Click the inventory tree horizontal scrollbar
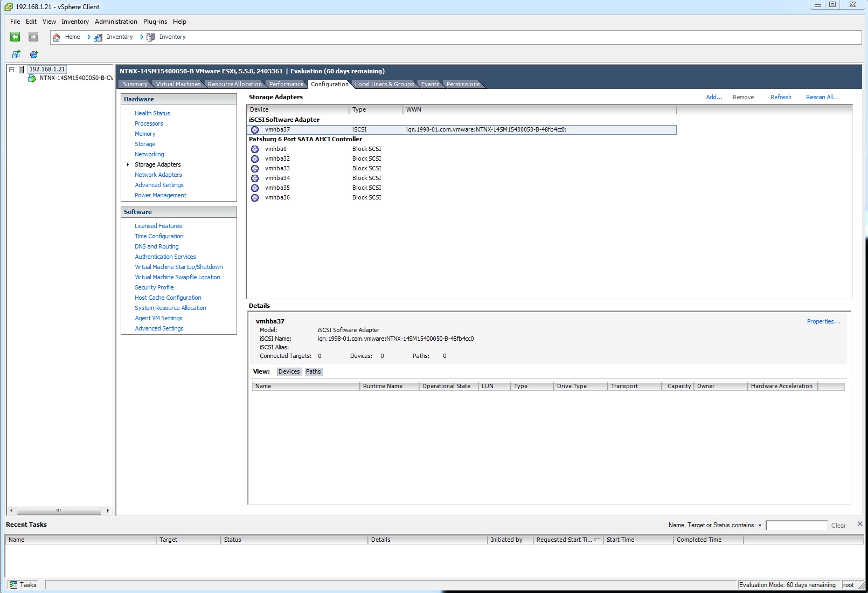Image resolution: width=868 pixels, height=593 pixels. (59, 511)
